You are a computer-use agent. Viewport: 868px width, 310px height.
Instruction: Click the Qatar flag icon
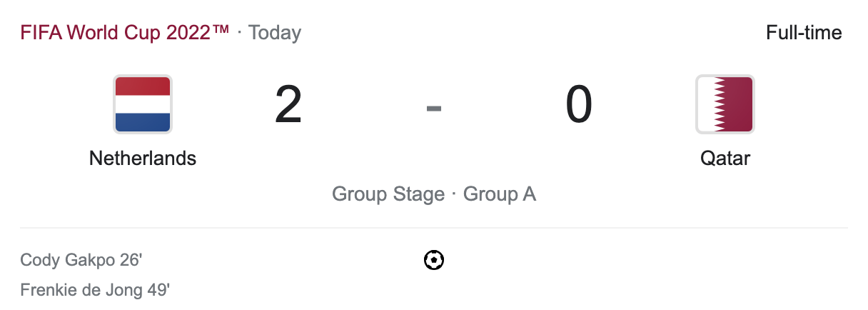point(725,104)
